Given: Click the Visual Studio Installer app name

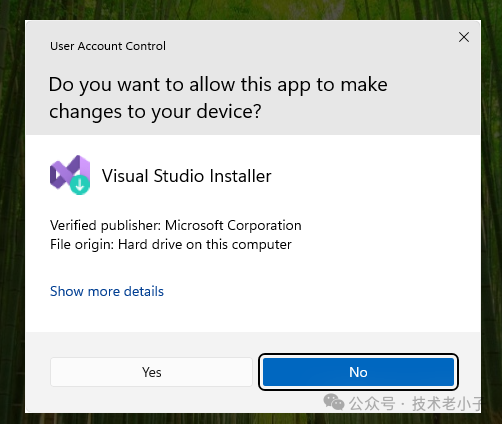Looking at the screenshot, I should pos(186,176).
